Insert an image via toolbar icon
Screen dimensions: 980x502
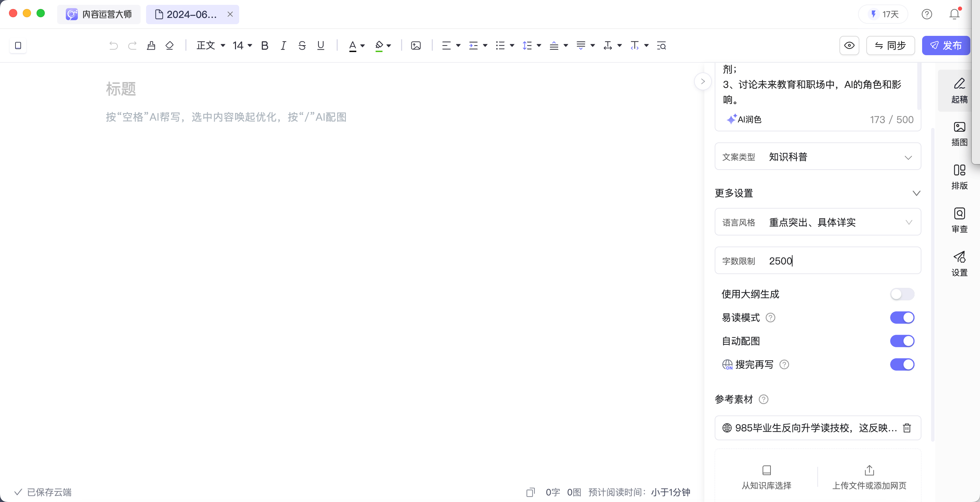pos(416,46)
